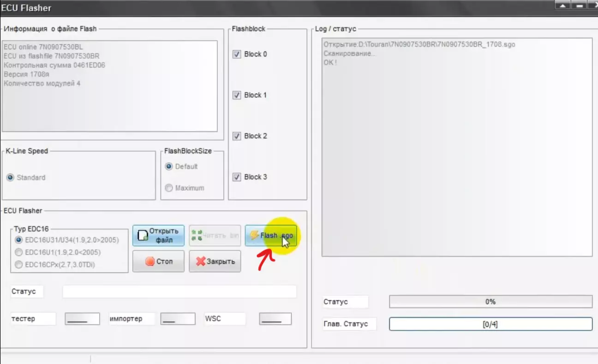Select EDC16CPx (2.7,3.0TDi) type

coord(19,265)
